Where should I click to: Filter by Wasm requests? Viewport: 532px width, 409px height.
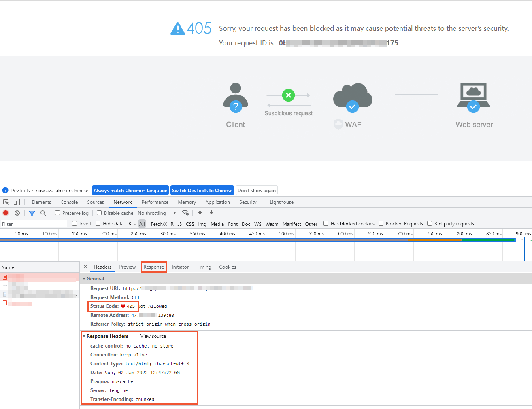coord(272,224)
